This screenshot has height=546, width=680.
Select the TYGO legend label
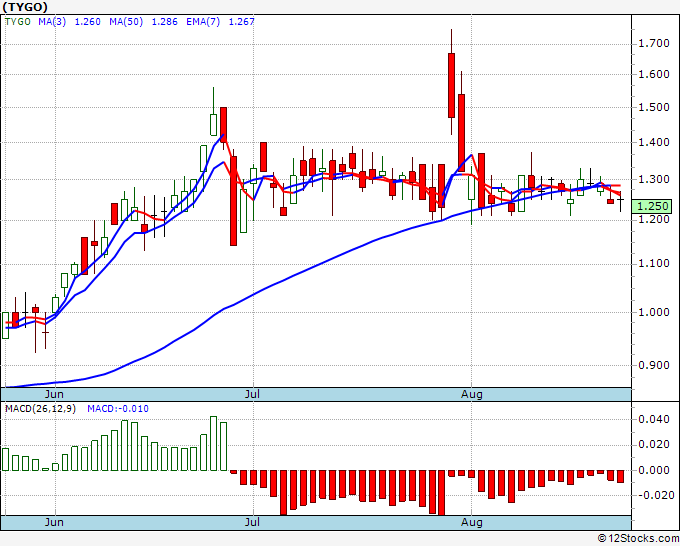(18, 22)
